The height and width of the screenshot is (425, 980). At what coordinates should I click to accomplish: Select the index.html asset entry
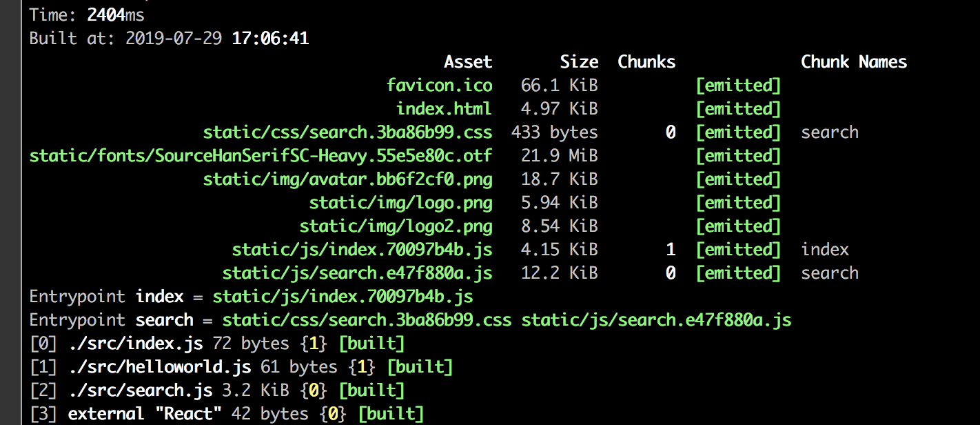444,109
